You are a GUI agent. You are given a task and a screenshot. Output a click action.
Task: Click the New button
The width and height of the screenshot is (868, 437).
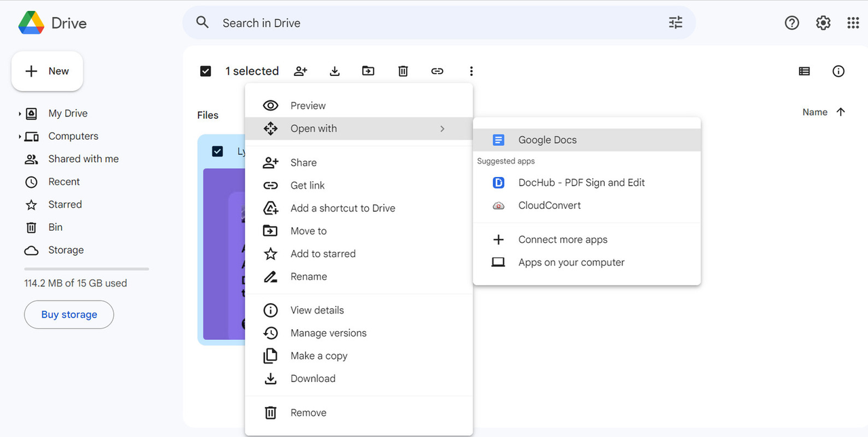pos(47,71)
